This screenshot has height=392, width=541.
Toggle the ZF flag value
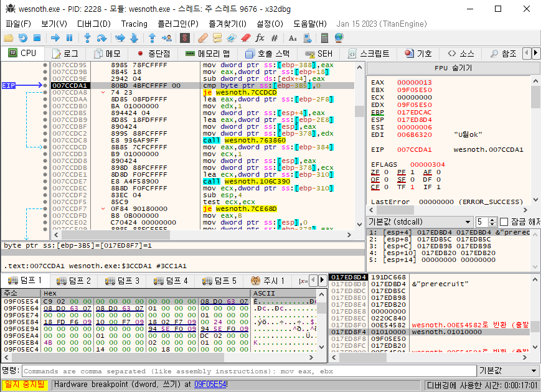[386, 172]
